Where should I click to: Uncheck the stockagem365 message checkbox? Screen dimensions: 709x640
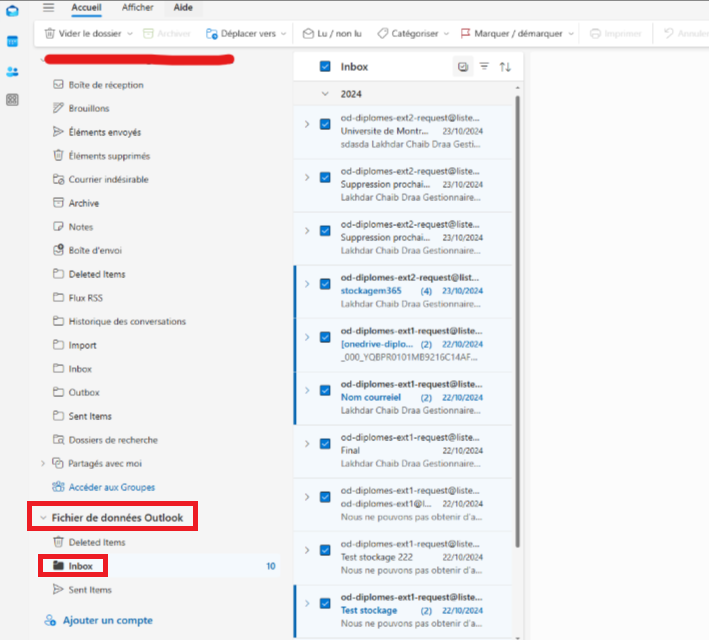[x=325, y=284]
